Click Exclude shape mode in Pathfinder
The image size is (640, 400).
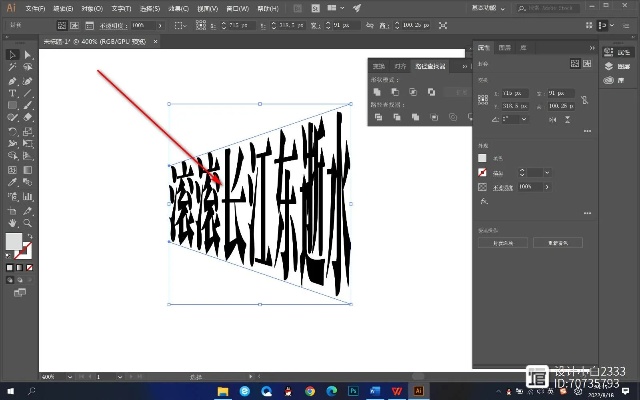(x=431, y=92)
